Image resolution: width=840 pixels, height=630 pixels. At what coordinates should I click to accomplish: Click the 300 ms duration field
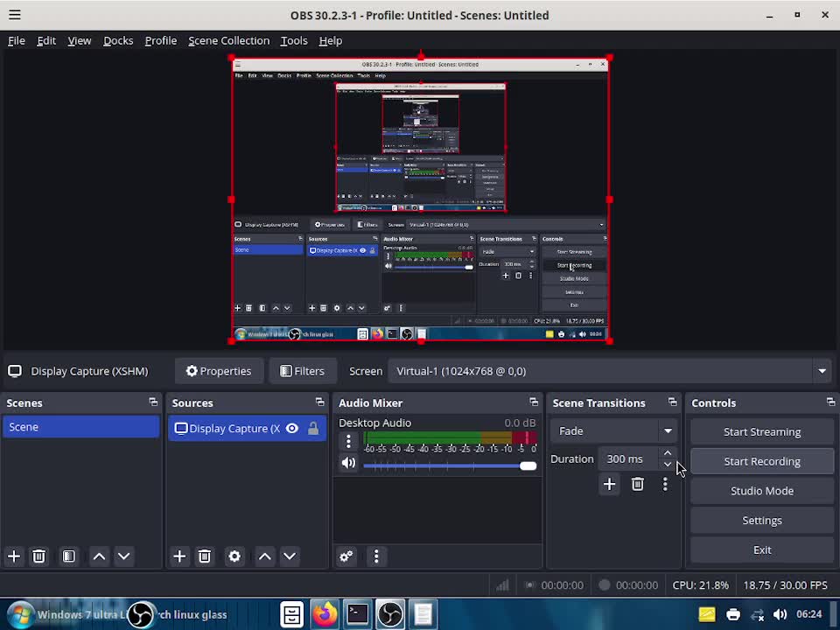pyautogui.click(x=629, y=459)
